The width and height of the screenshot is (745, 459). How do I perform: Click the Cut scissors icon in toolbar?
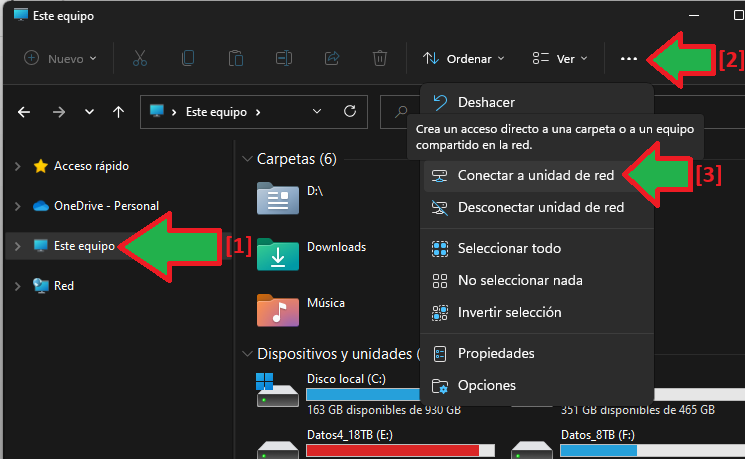(x=140, y=58)
